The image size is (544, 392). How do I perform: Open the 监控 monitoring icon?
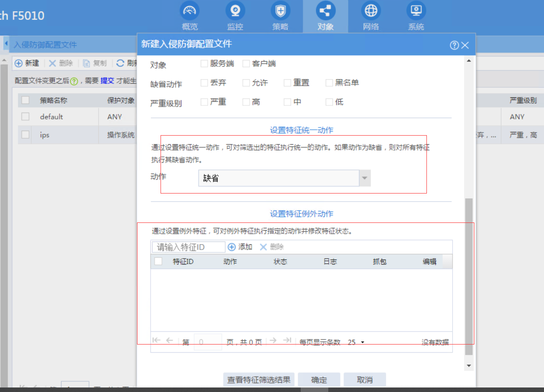coord(235,11)
